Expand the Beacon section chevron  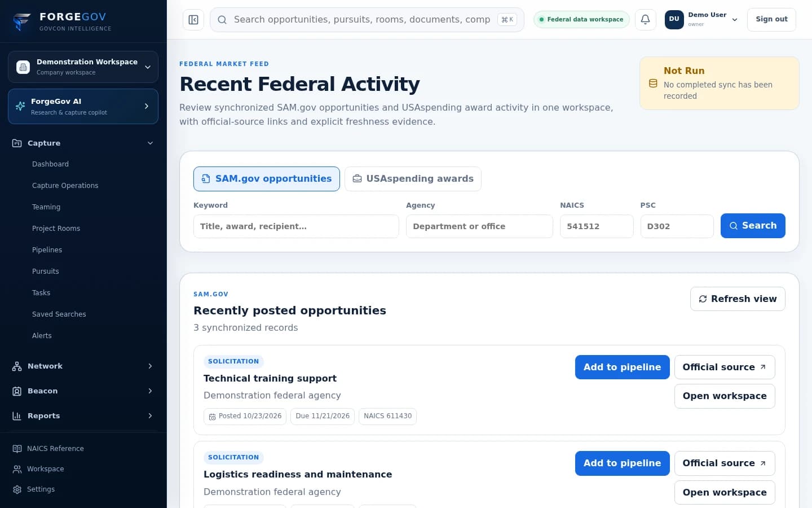tap(151, 391)
